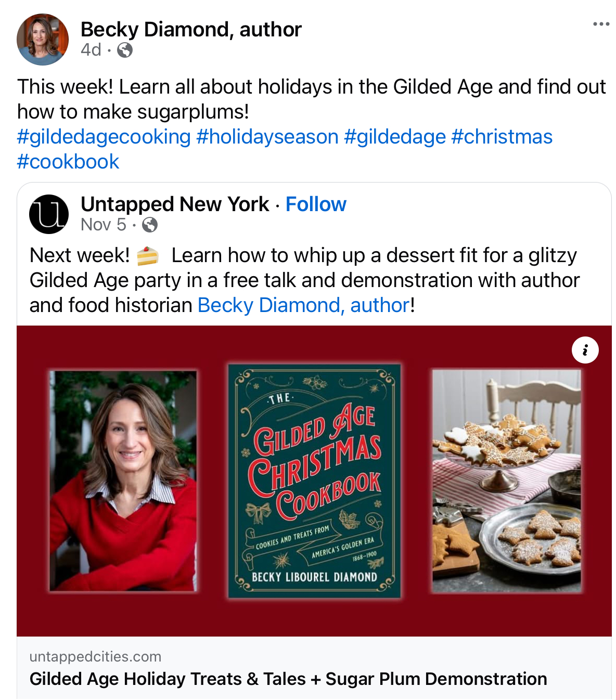The width and height of the screenshot is (616, 700).
Task: Open the #gildedage hashtag
Action: (395, 137)
